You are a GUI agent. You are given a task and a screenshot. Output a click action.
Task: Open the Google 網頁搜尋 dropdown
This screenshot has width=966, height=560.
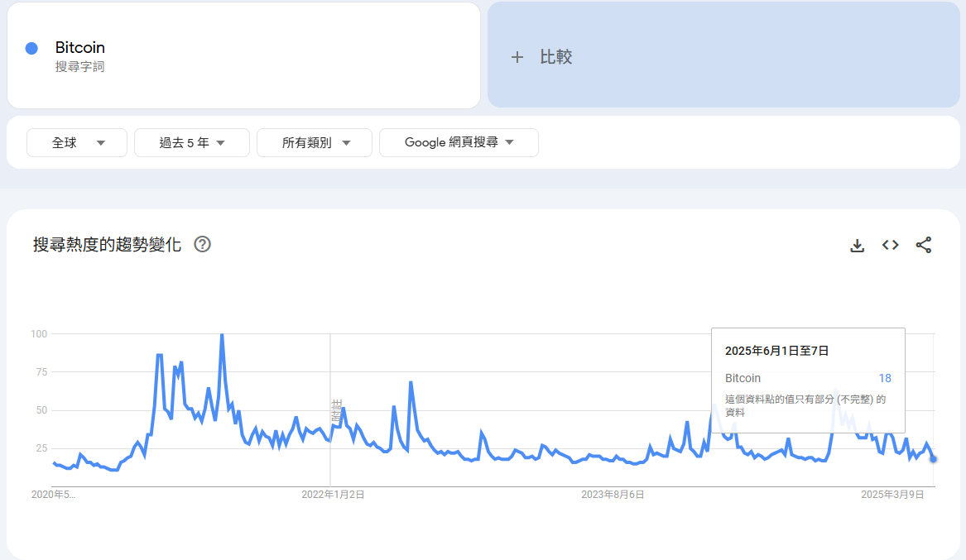pyautogui.click(x=459, y=143)
